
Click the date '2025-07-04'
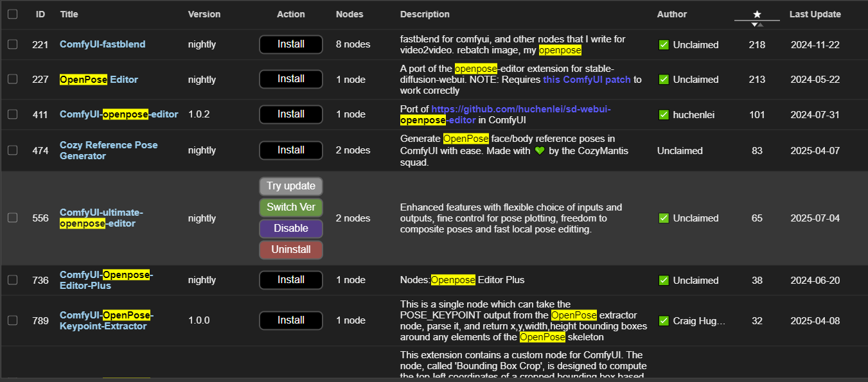coord(815,218)
